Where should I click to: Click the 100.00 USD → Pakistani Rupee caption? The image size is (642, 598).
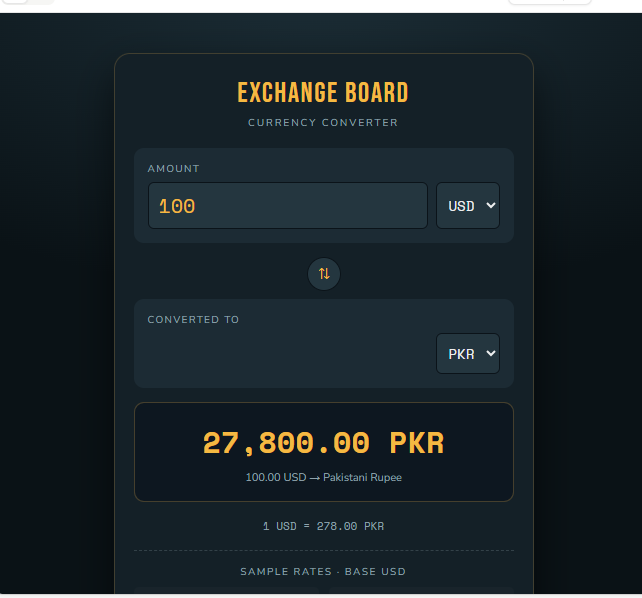pos(323,477)
